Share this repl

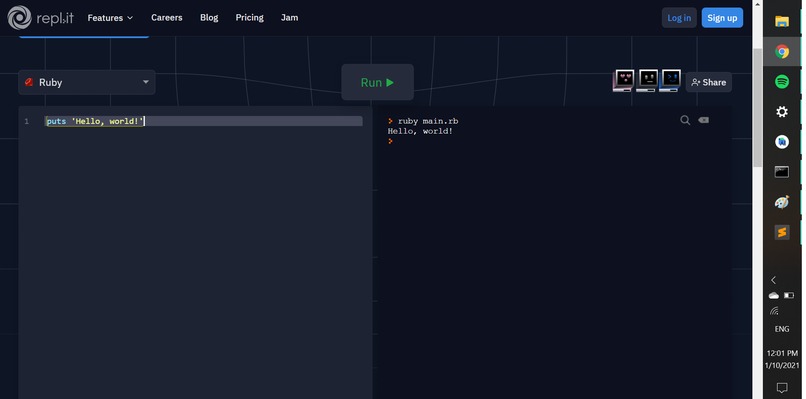pyautogui.click(x=708, y=82)
